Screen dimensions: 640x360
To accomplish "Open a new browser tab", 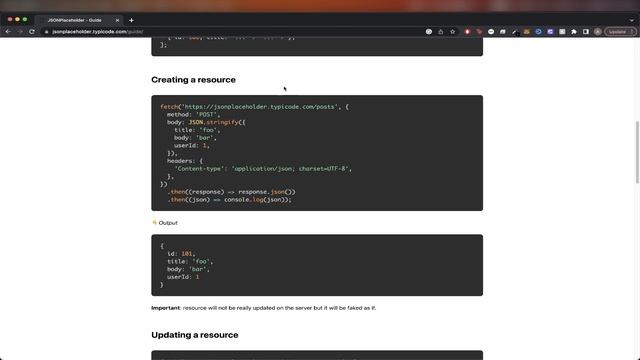I will click(131, 20).
